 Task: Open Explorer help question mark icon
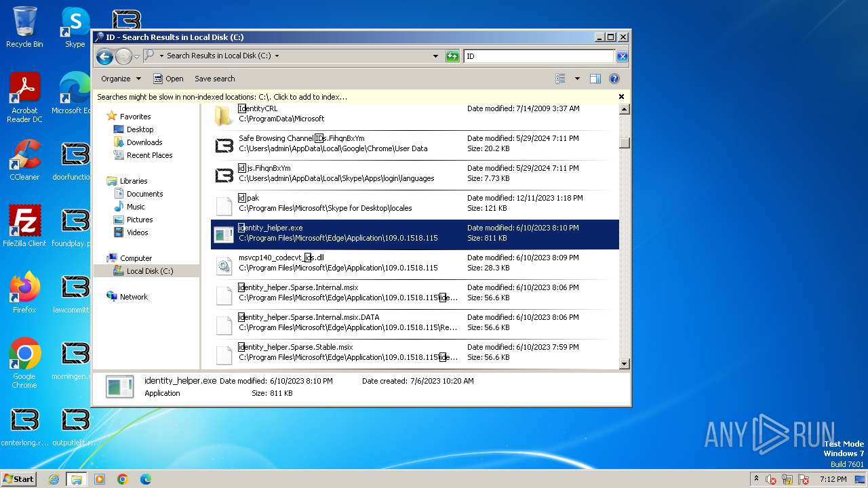coord(614,79)
